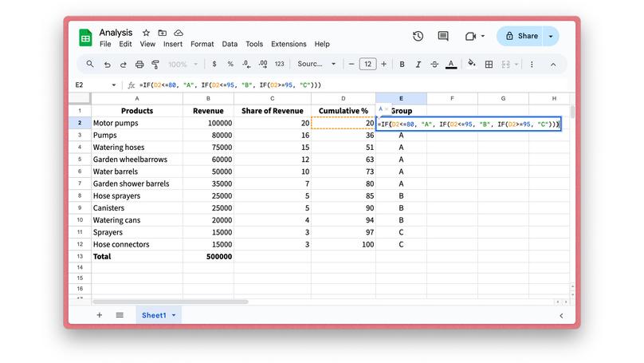
Task: Open the Tools menu
Action: tap(254, 44)
